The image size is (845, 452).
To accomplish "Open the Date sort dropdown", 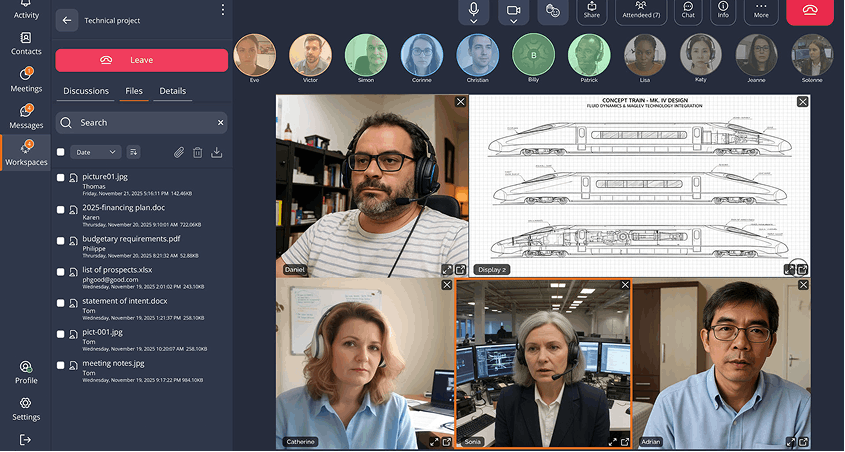I will [x=97, y=152].
